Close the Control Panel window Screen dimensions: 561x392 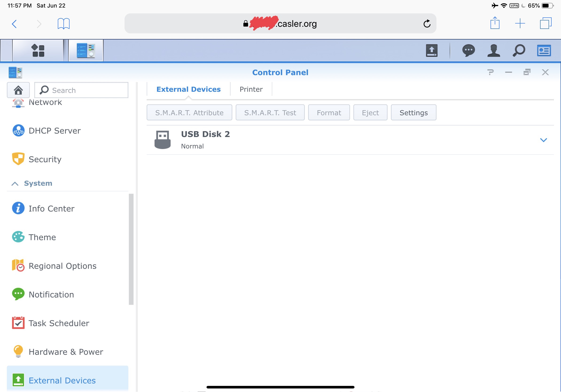tap(545, 72)
